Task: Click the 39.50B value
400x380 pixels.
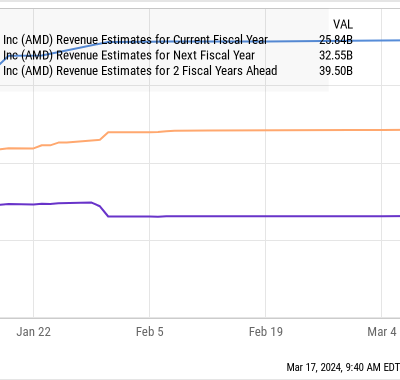Action: (336, 71)
